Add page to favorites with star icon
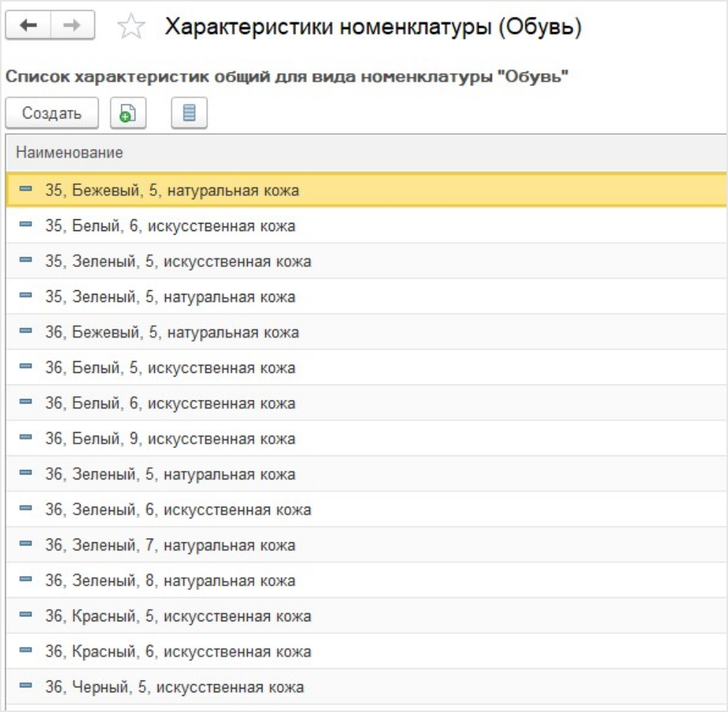 [131, 28]
